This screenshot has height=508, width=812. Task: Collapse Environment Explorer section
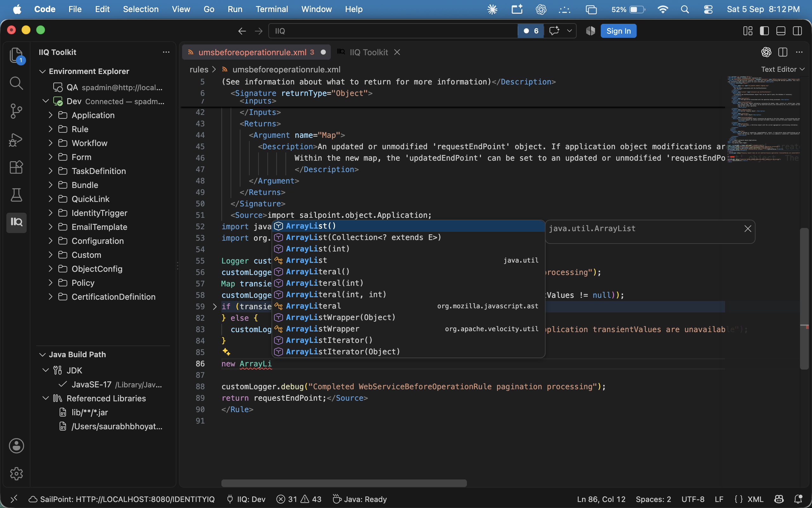point(42,71)
